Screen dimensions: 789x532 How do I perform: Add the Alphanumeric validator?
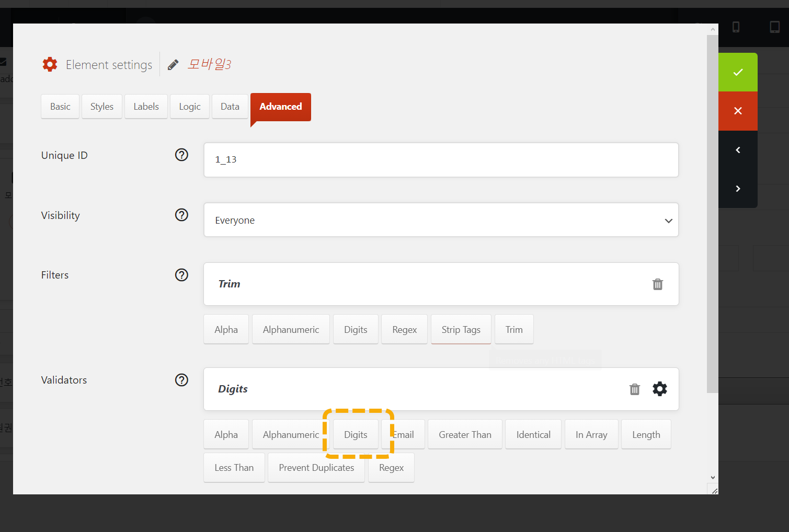291,435
